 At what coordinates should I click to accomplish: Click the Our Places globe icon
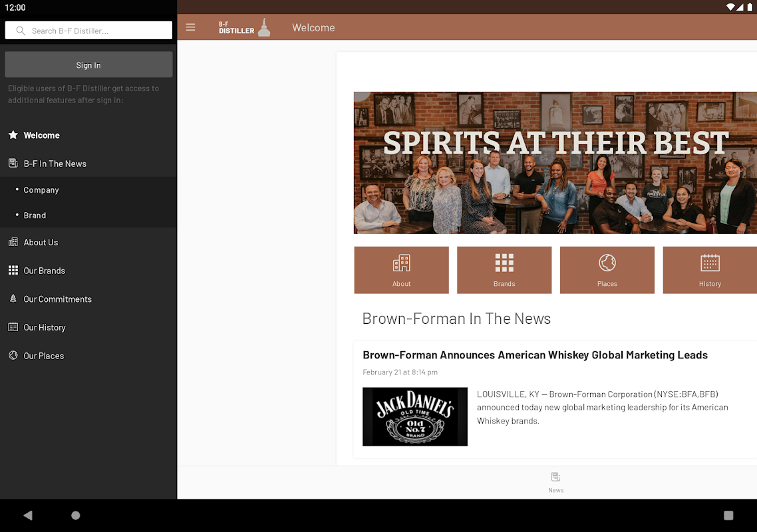13,355
